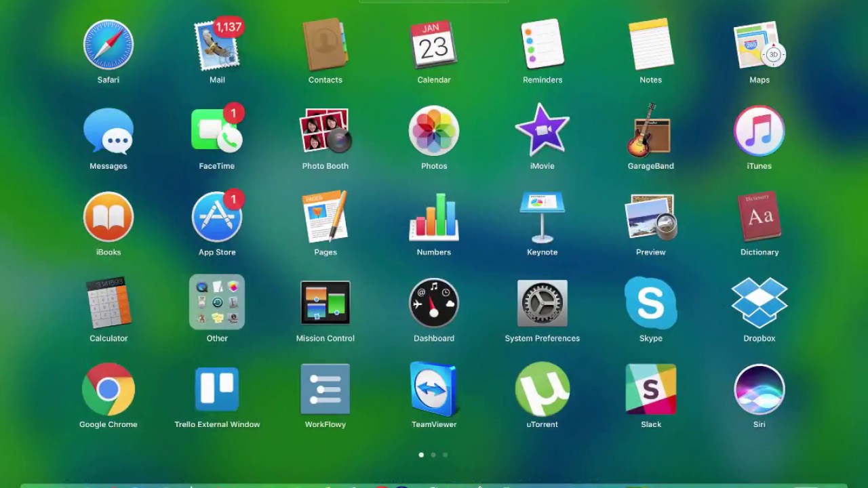Launch GarageBand
868x488 pixels.
(x=651, y=131)
